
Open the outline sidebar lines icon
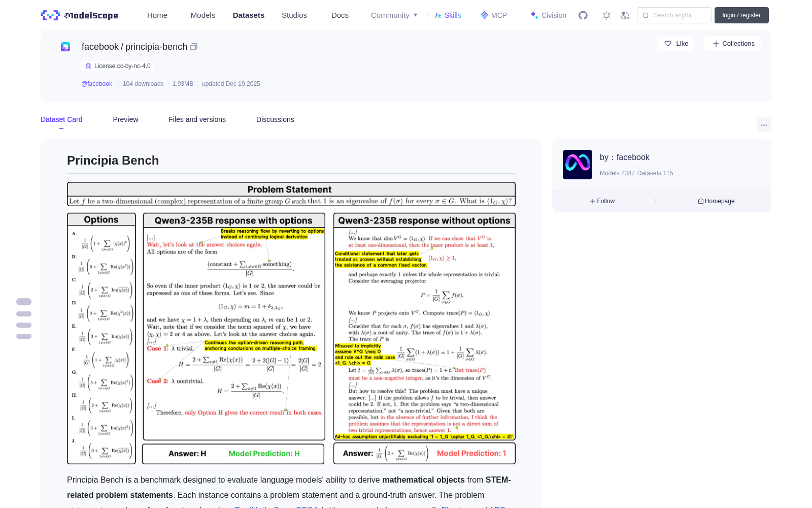point(24,319)
